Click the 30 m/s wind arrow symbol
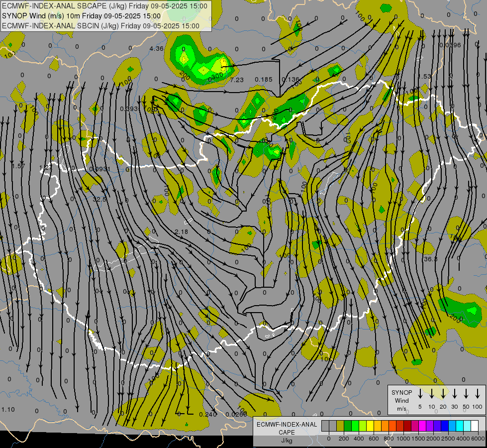The height and width of the screenshot is (448, 487). tap(454, 394)
